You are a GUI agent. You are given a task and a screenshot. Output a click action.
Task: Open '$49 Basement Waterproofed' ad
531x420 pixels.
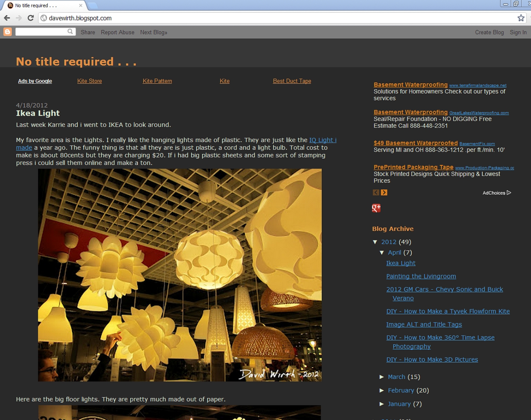coord(416,143)
